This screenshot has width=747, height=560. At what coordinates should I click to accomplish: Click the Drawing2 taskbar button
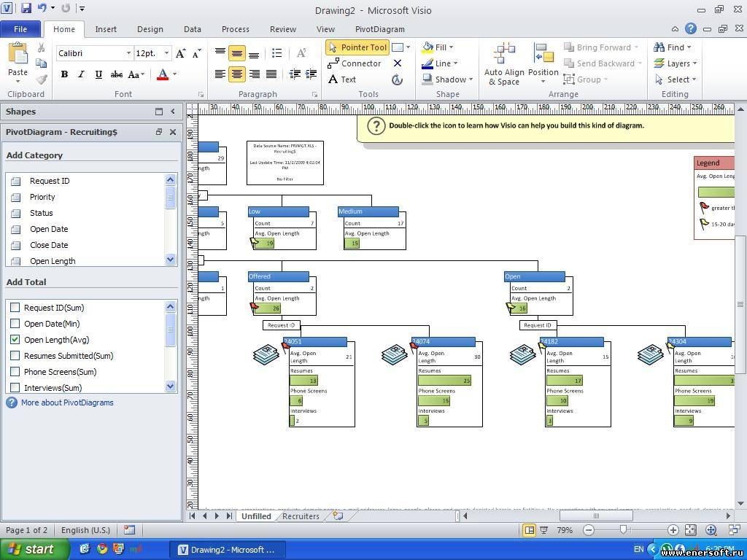[228, 550]
